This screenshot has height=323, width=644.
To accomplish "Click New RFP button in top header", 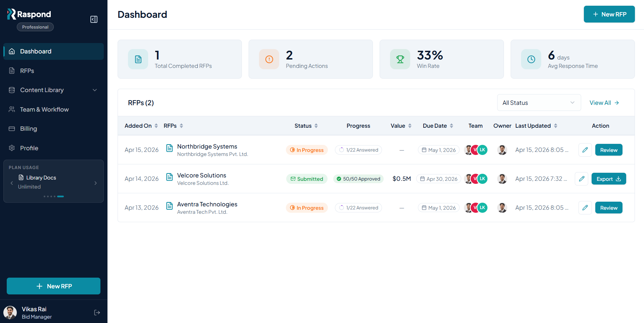I will 609,14.
